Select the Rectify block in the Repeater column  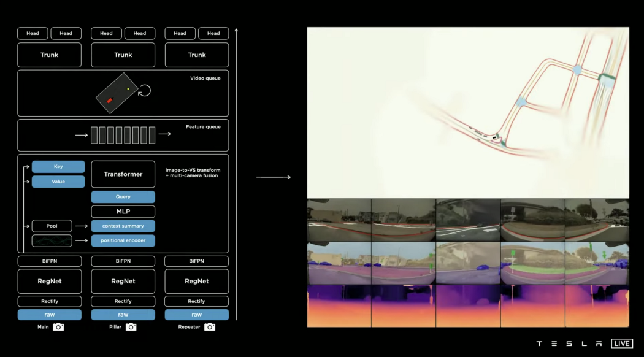pyautogui.click(x=197, y=301)
